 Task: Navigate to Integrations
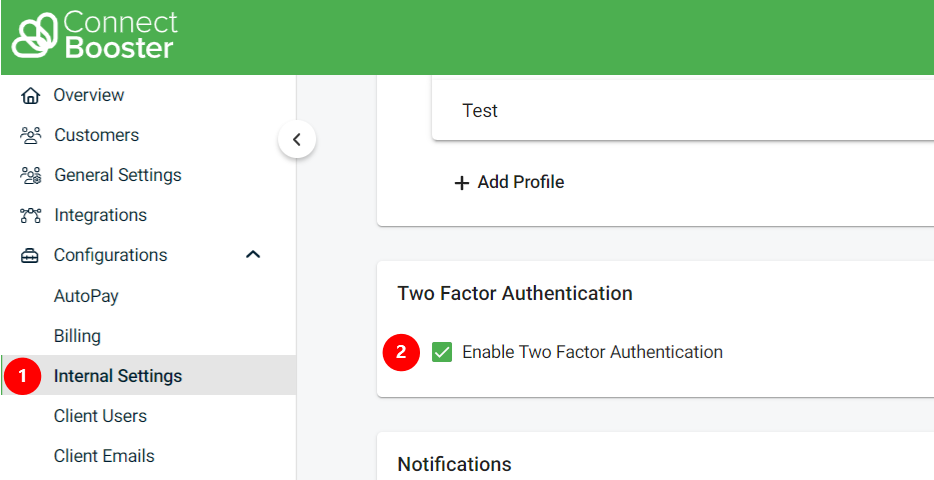pyautogui.click(x=100, y=215)
